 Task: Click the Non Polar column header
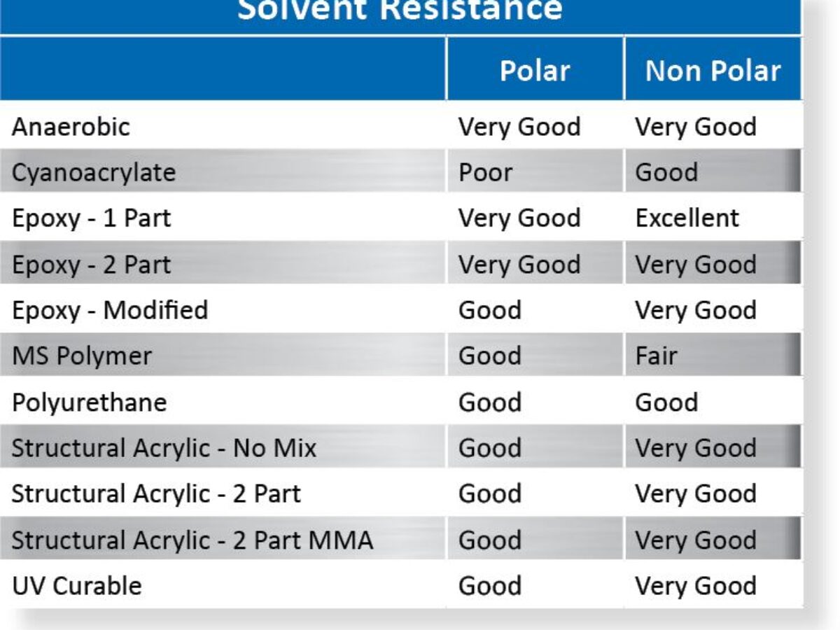pos(713,71)
